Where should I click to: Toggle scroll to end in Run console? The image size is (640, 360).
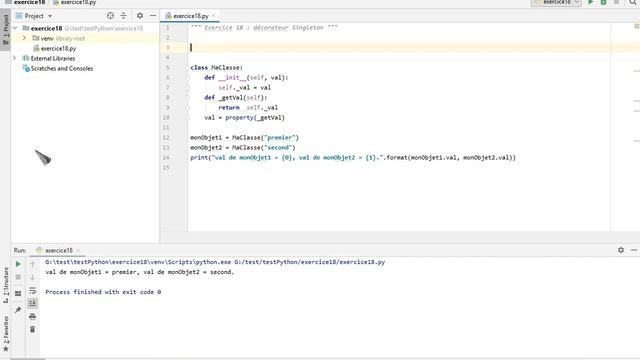click(33, 303)
